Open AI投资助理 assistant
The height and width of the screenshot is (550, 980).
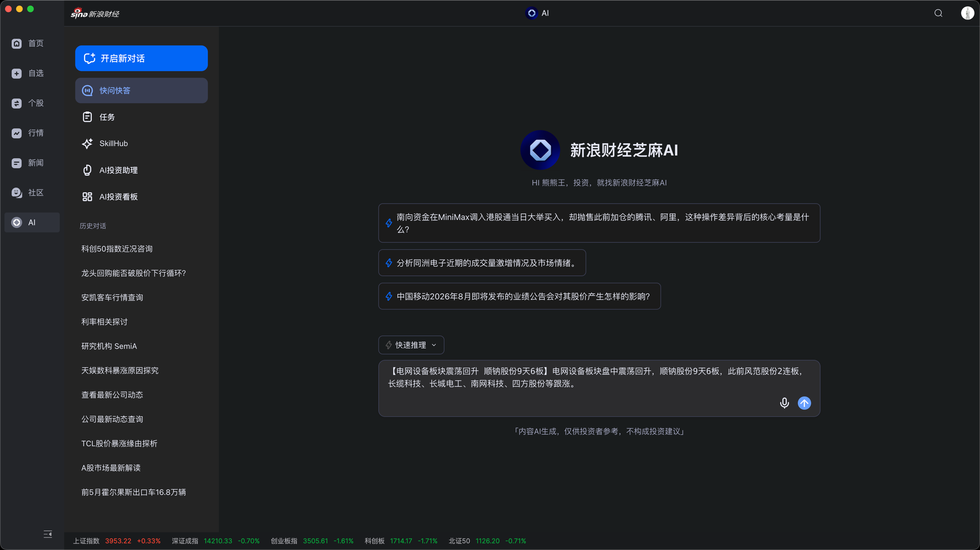[142, 170]
